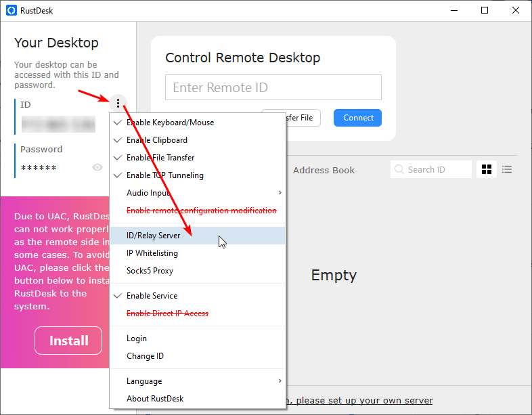Toggle Enable Service setting
The height and width of the screenshot is (415, 532).
(x=152, y=296)
